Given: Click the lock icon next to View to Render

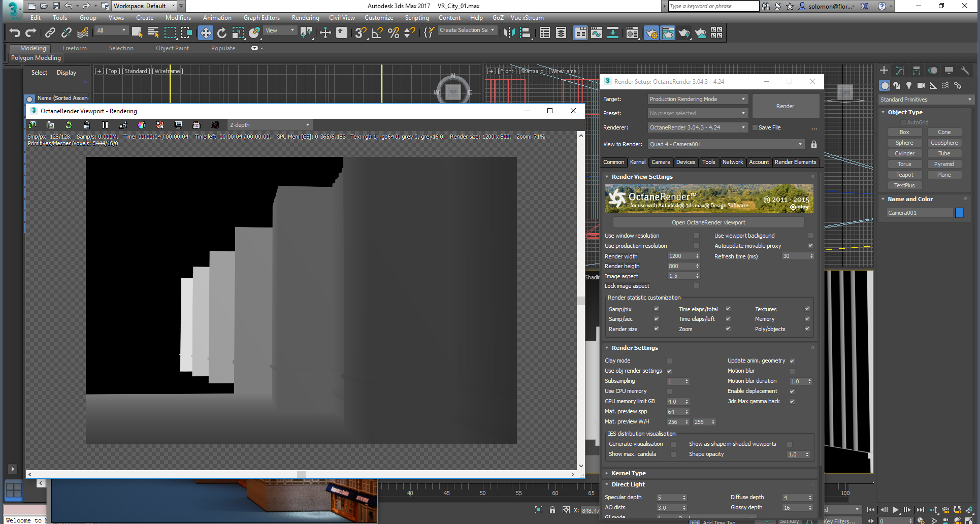Looking at the screenshot, I should pyautogui.click(x=814, y=144).
